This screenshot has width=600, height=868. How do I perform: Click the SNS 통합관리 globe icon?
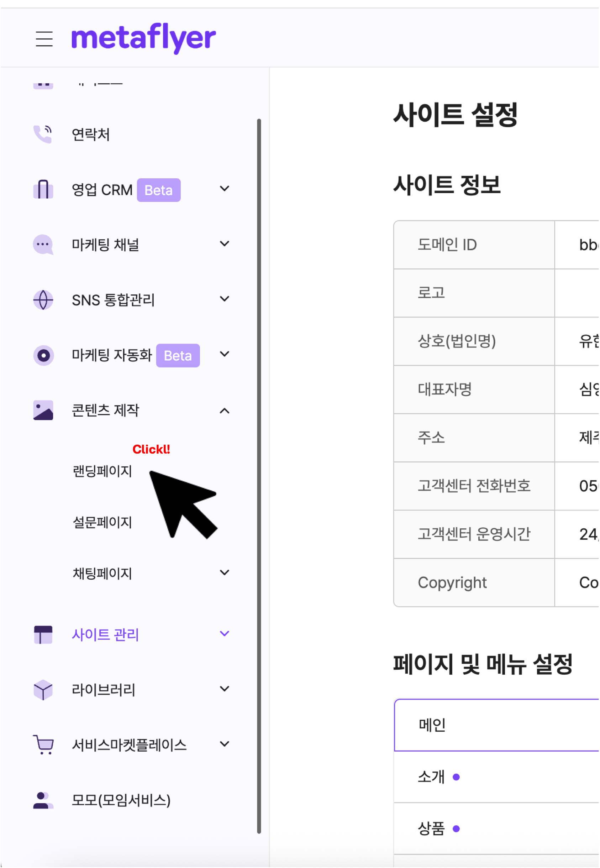43,300
